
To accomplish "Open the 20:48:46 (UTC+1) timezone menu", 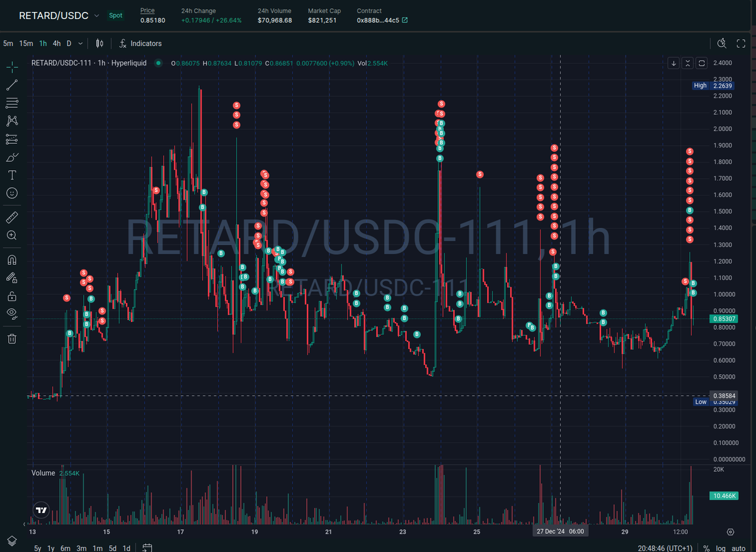I will point(664,548).
